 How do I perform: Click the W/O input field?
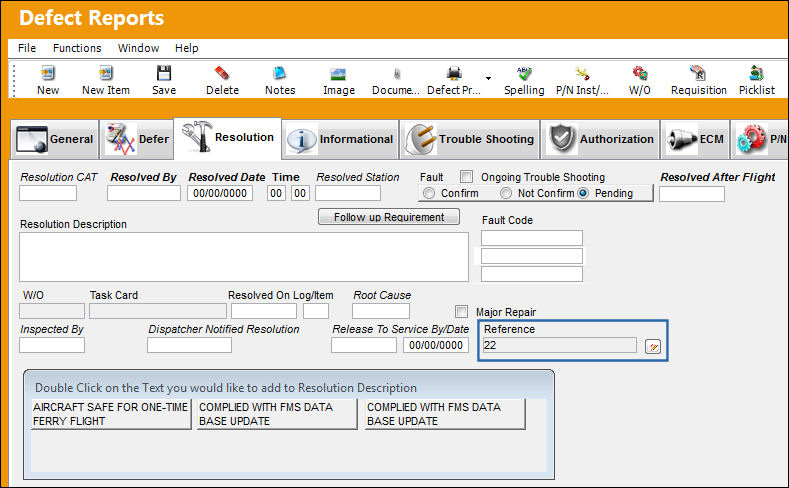(52, 311)
